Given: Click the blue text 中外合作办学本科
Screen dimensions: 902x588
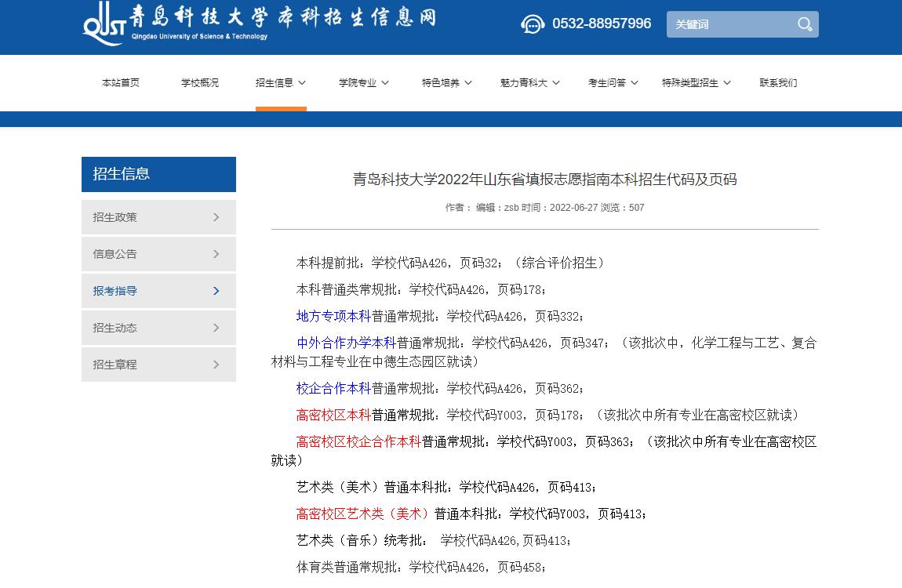Looking at the screenshot, I should (347, 343).
